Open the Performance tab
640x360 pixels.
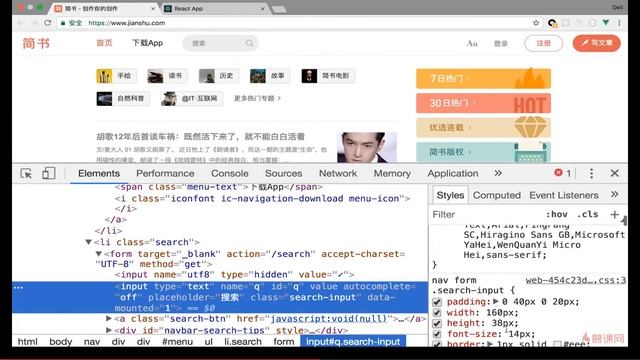(x=165, y=173)
